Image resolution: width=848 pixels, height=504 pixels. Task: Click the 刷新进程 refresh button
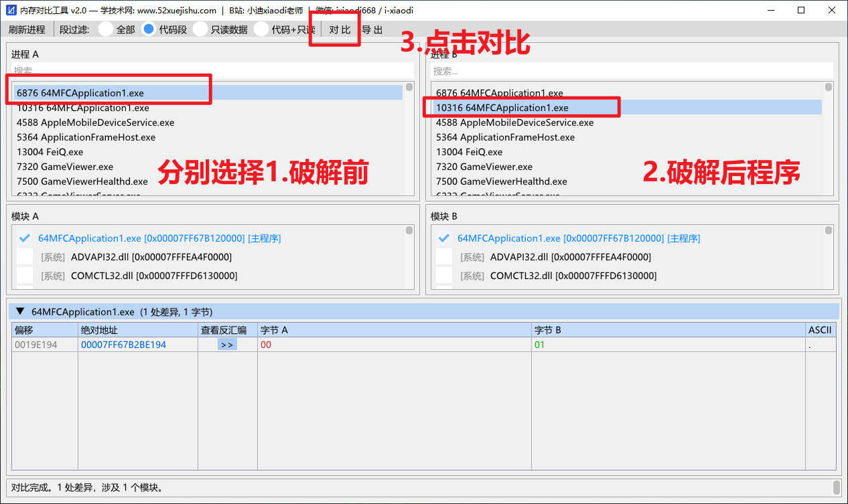[27, 29]
